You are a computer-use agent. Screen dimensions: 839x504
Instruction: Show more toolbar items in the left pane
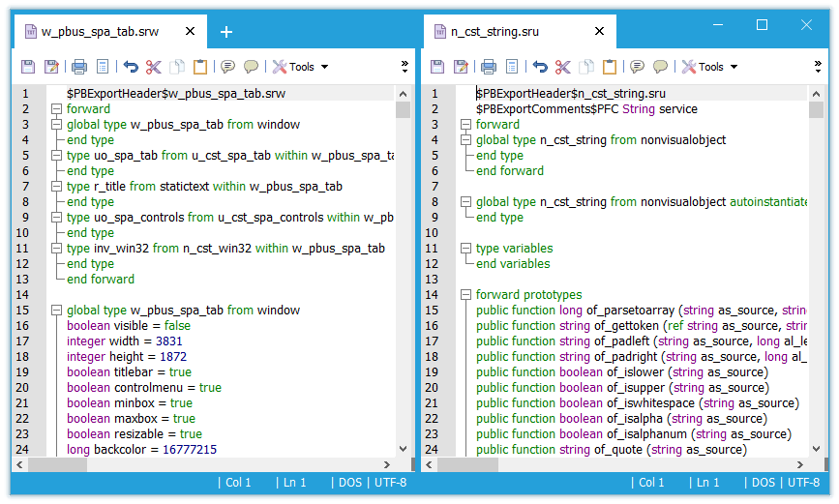tap(405, 66)
